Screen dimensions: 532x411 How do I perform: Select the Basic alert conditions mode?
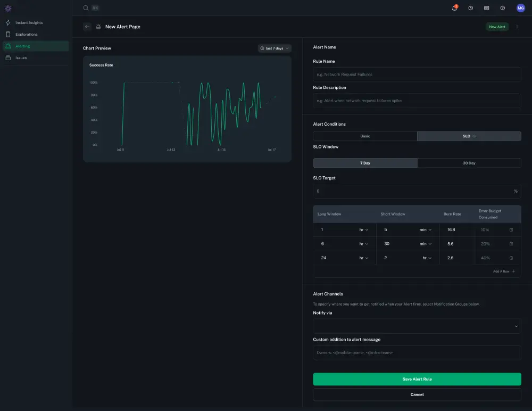tap(365, 136)
